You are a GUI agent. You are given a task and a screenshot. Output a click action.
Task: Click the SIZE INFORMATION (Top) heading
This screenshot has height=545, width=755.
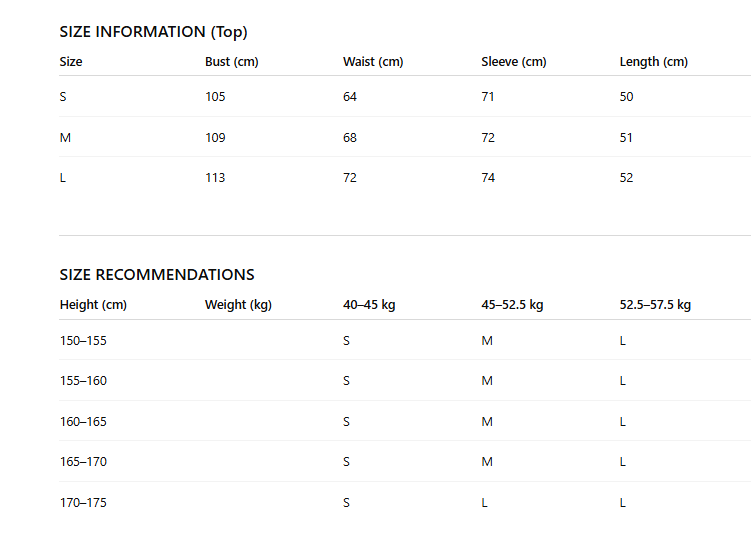pos(153,32)
